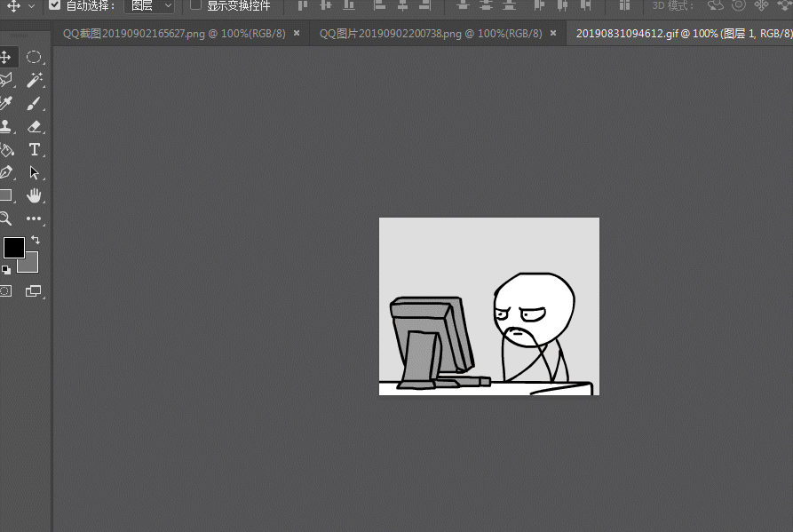Click the Distribute Horizontal Centers icon
Screen dimensions: 793x532
562,5
